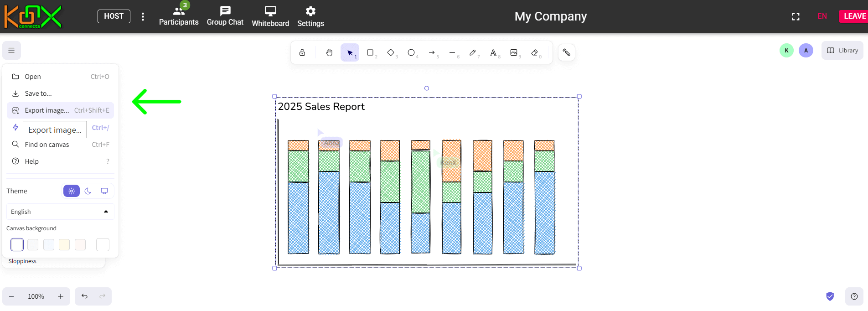Choose the Arrow drawing tool
Image resolution: width=868 pixels, height=311 pixels.
[432, 53]
